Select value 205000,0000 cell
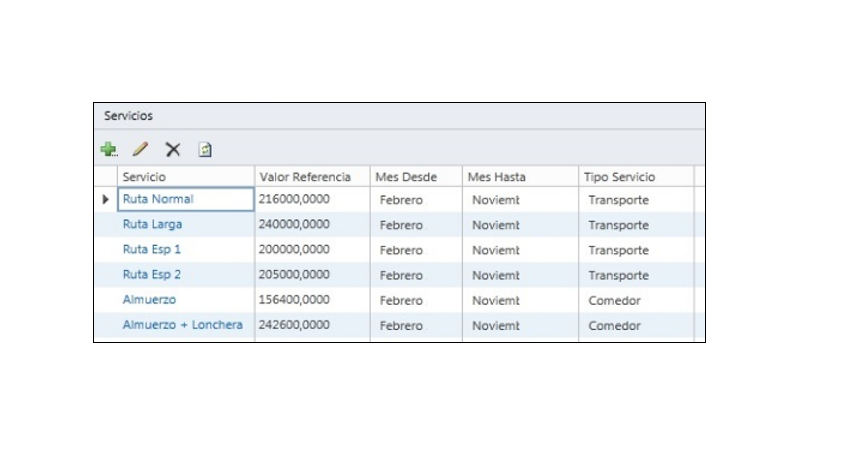Viewport: 855px width, 471px height. (312, 274)
